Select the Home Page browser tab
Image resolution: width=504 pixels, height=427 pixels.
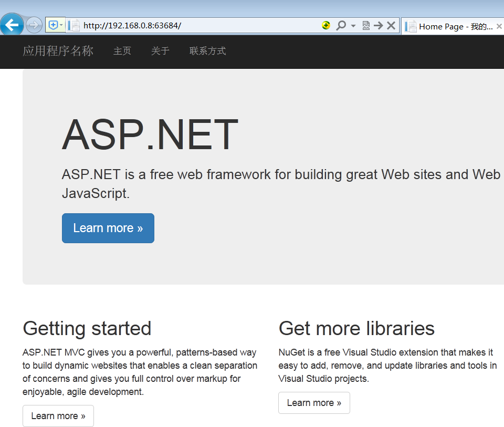[x=451, y=26]
